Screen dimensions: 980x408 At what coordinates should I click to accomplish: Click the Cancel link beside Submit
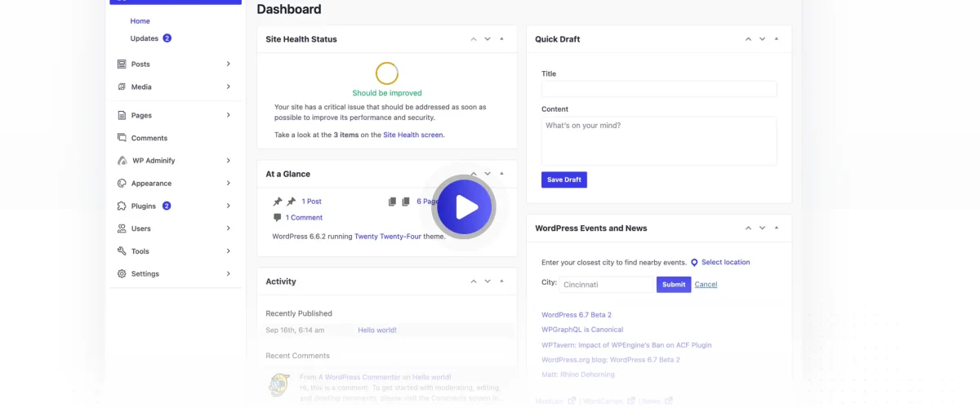point(706,285)
